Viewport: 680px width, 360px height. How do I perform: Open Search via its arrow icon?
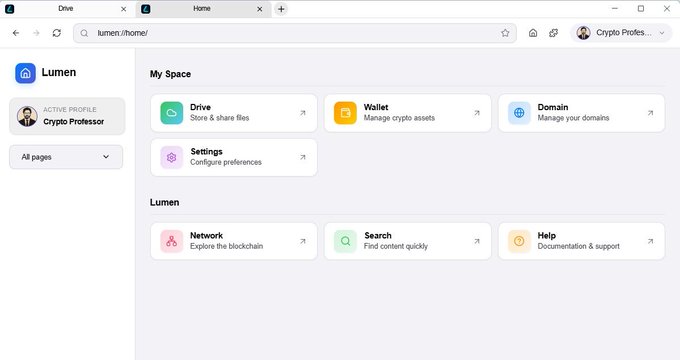point(477,241)
